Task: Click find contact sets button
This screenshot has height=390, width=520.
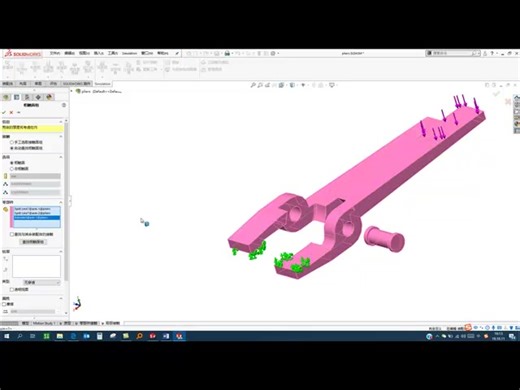Action: point(33,242)
